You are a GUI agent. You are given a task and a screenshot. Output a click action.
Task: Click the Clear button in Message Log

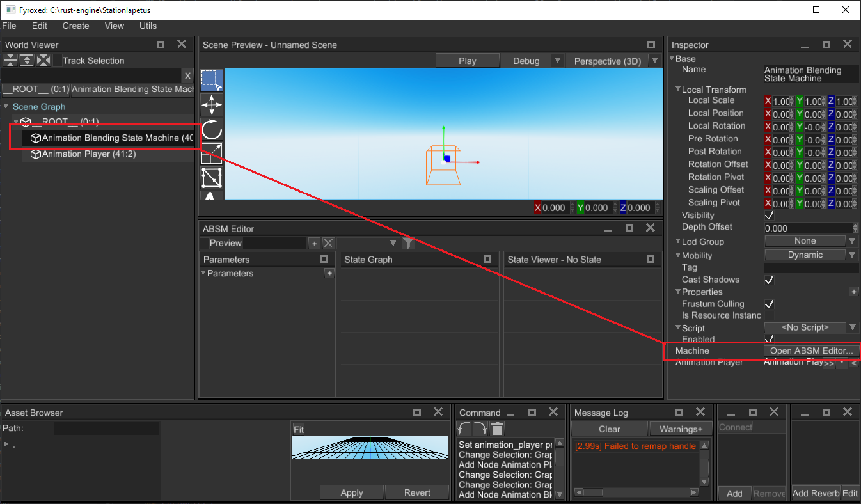tap(610, 429)
